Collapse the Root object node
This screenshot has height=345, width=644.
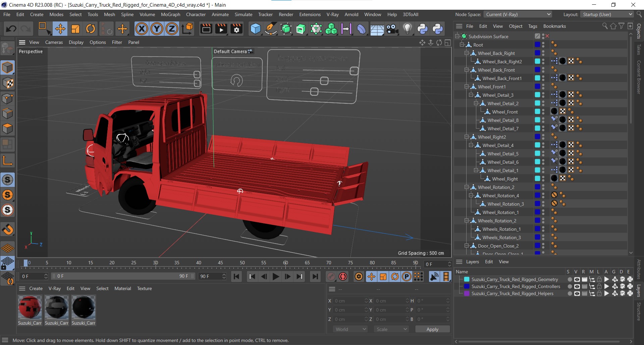tap(462, 45)
